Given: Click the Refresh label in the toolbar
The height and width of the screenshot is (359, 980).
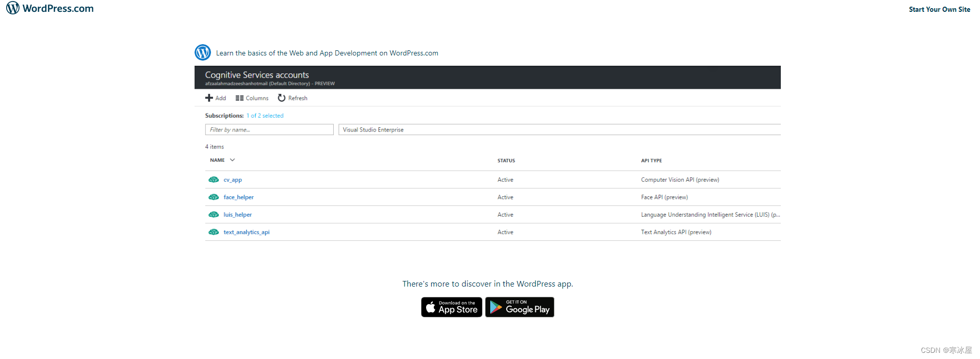Looking at the screenshot, I should (298, 98).
